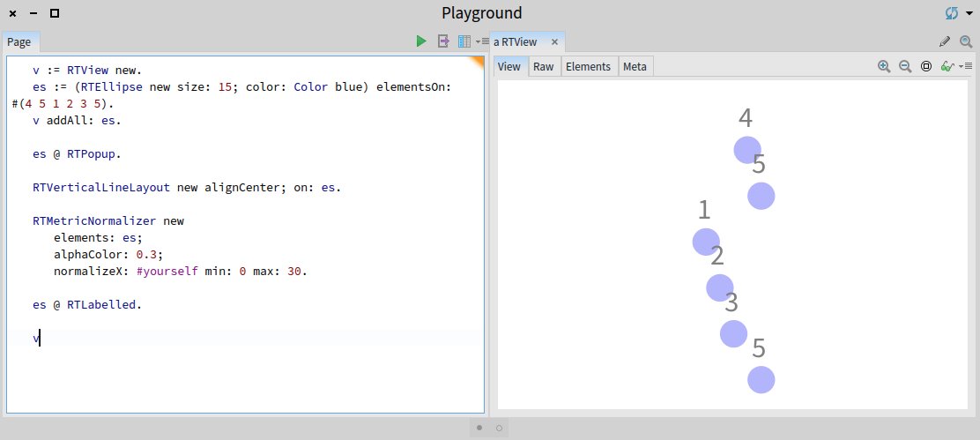
Task: Zoom in the RTView canvas
Action: (884, 66)
